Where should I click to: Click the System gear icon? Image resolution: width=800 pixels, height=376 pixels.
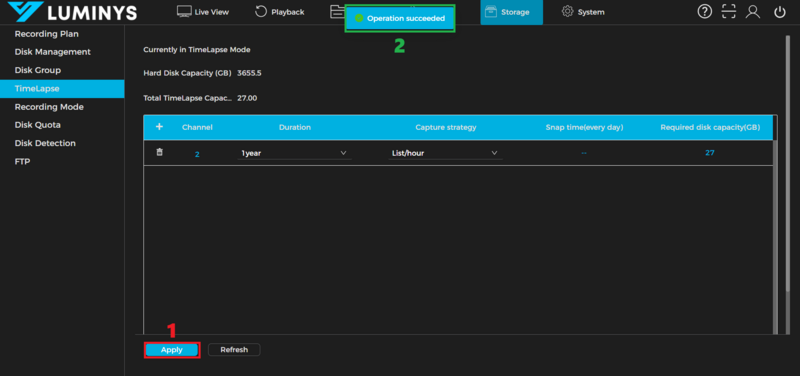click(567, 12)
